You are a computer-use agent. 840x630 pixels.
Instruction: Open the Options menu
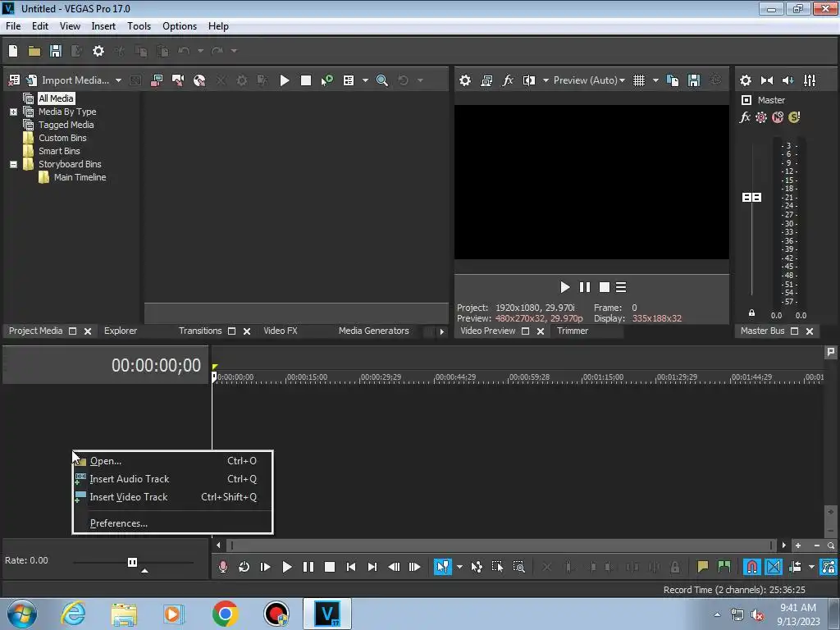click(180, 26)
